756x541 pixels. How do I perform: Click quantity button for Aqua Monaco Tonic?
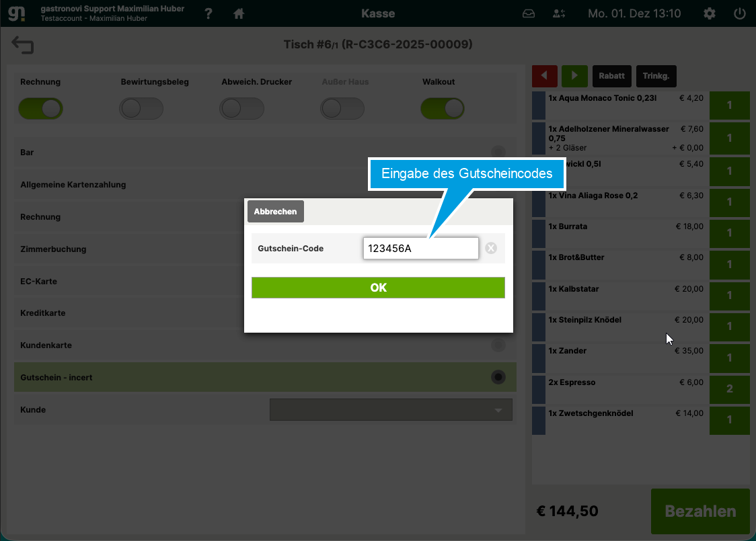729,105
